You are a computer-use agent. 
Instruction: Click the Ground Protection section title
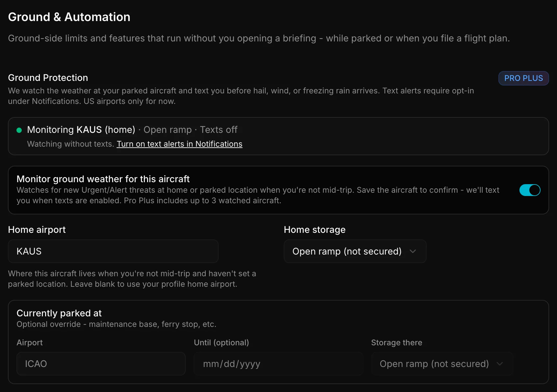point(48,78)
